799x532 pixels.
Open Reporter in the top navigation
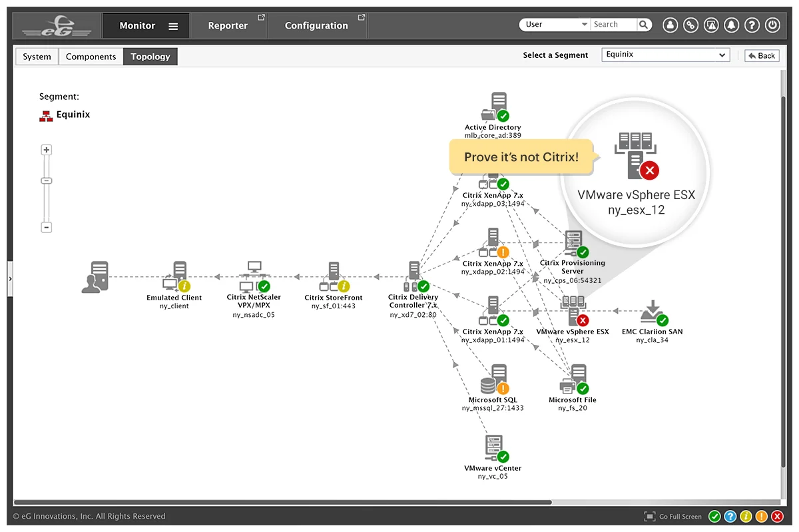tap(228, 26)
